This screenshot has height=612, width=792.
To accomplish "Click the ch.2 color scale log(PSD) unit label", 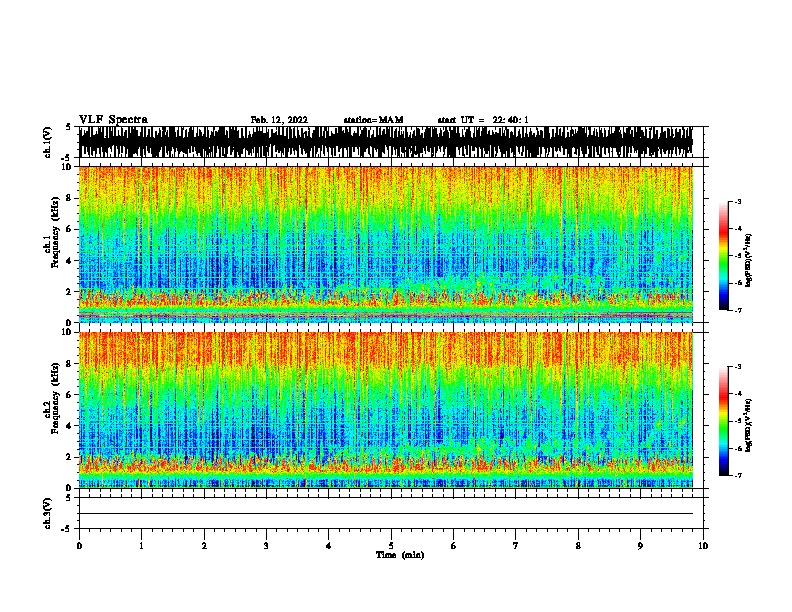I will point(749,426).
